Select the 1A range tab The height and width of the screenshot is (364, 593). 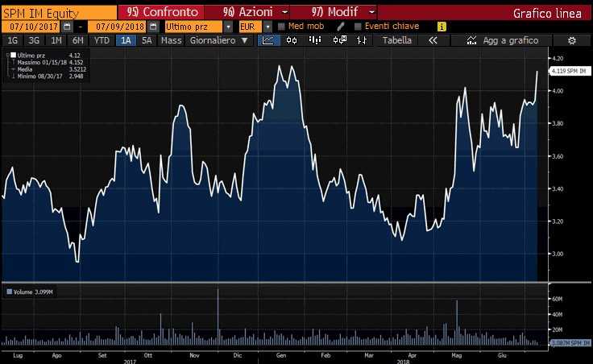tap(126, 40)
